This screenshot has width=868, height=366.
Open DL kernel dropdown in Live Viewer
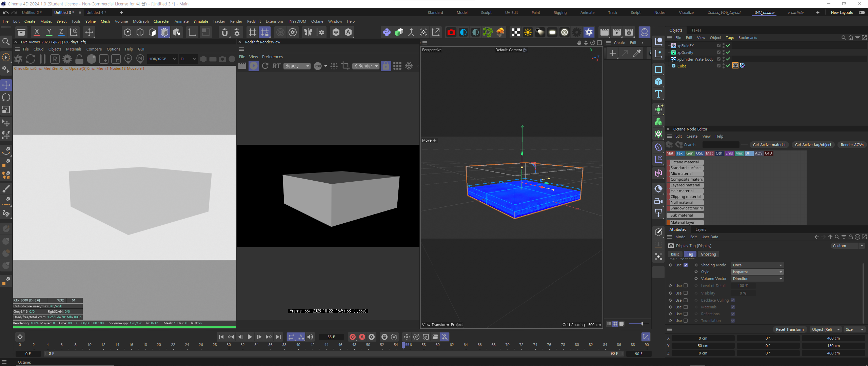[x=188, y=59]
